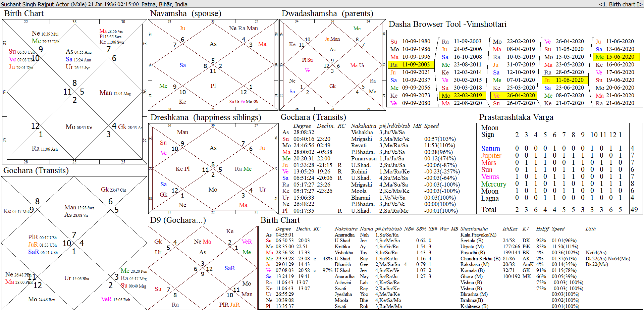This screenshot has width=644, height=310.
Task: Choose the 'Ke 09-09-2073' dasha period
Action: tap(410, 96)
